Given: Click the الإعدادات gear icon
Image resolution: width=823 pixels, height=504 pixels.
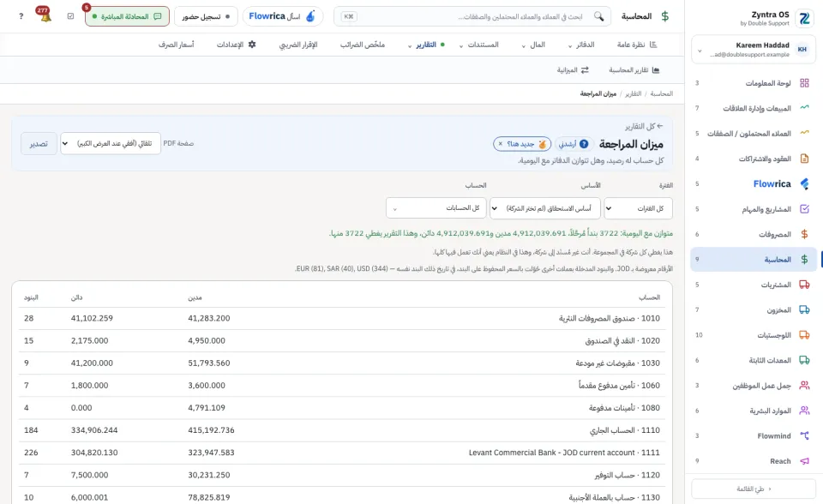Looking at the screenshot, I should pos(252,45).
